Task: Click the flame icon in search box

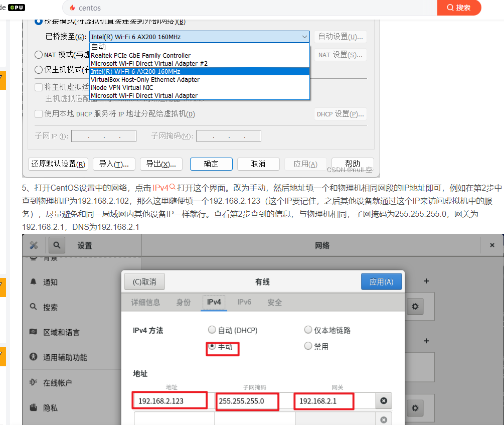Action: tap(72, 8)
